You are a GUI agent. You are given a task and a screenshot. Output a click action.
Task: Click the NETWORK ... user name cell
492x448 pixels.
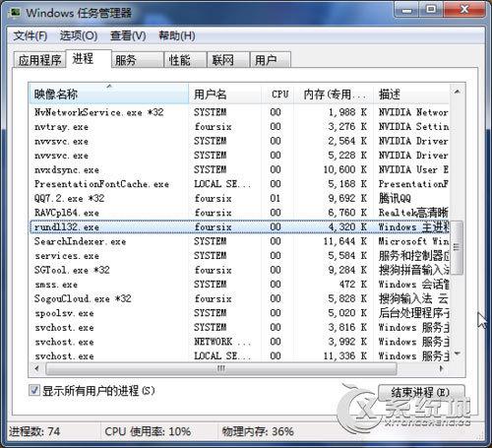pos(222,342)
